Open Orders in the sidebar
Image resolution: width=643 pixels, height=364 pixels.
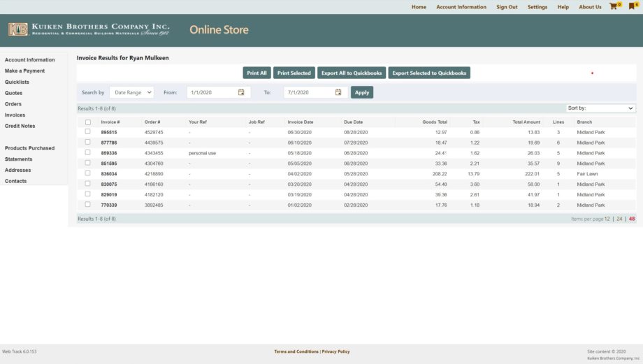13,104
